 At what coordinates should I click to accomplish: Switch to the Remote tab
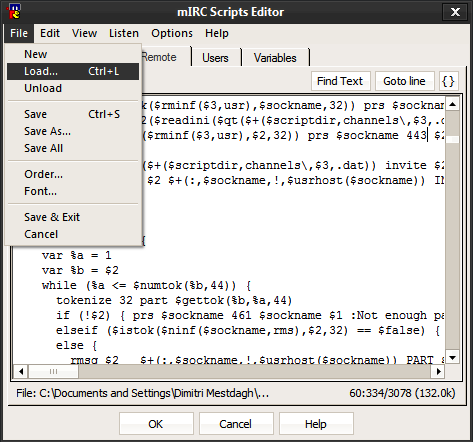[166, 57]
